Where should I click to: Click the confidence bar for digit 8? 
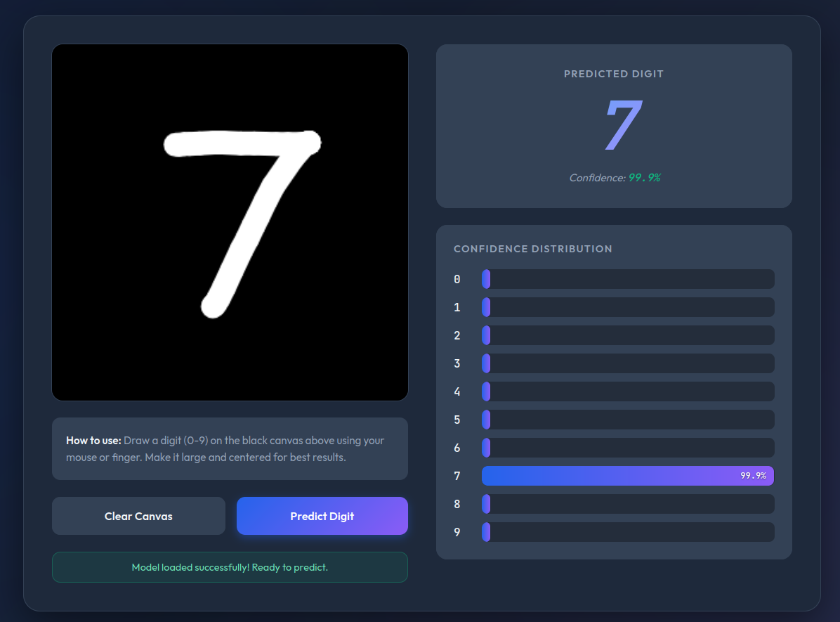627,504
